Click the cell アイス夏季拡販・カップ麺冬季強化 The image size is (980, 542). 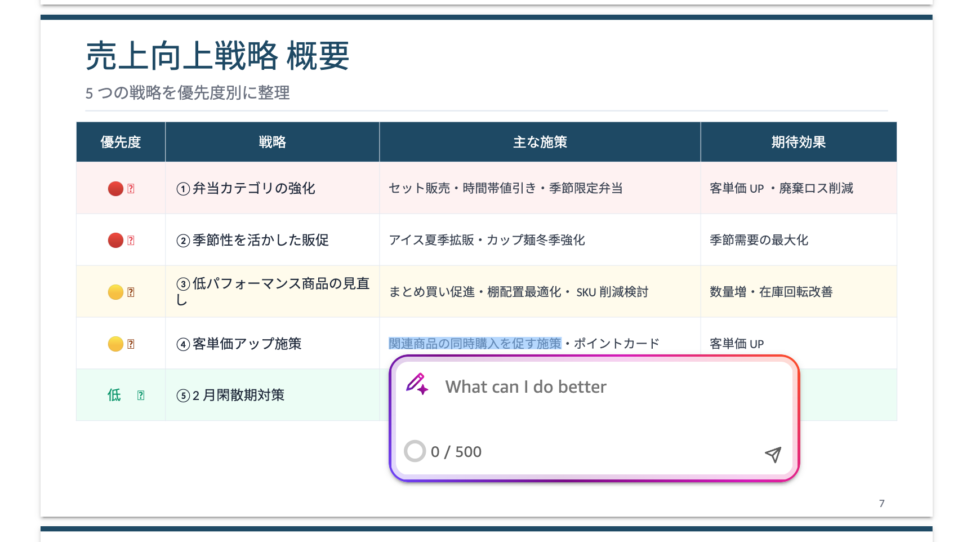point(540,240)
